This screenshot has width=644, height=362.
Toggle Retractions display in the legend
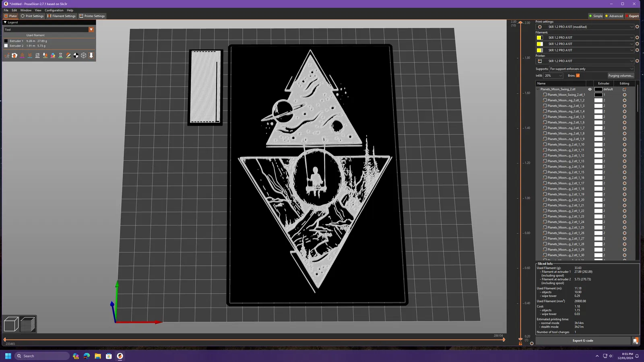[22, 56]
